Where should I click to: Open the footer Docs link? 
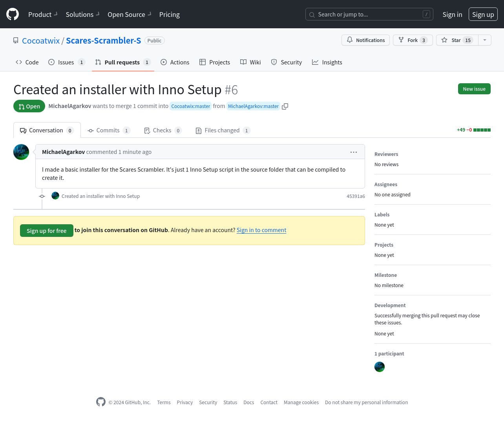(248, 403)
